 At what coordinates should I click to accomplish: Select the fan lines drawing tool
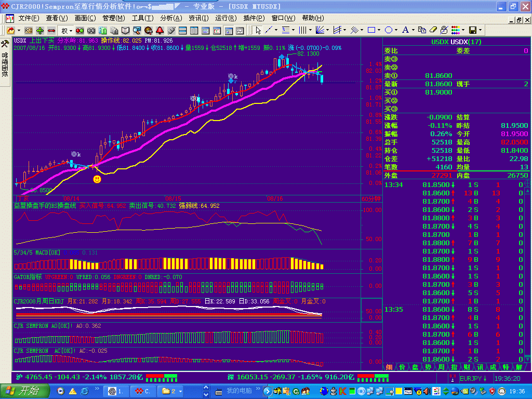click(320, 30)
